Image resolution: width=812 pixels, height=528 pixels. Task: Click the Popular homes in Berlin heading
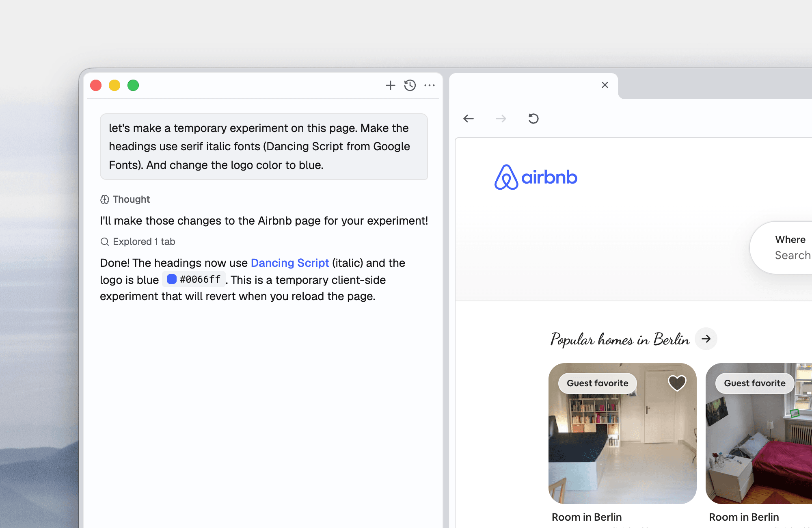coord(620,340)
